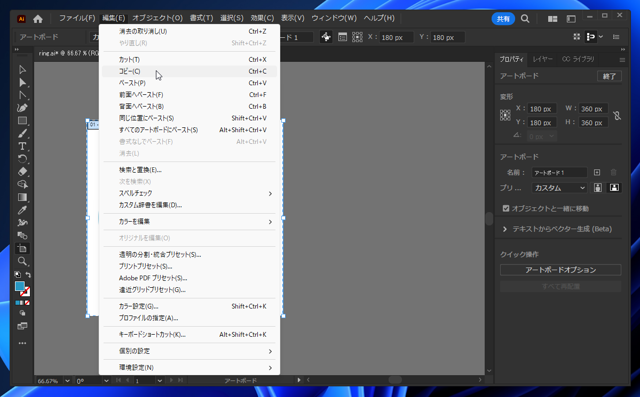Select the Gradient tool
This screenshot has width=640, height=397.
22,197
